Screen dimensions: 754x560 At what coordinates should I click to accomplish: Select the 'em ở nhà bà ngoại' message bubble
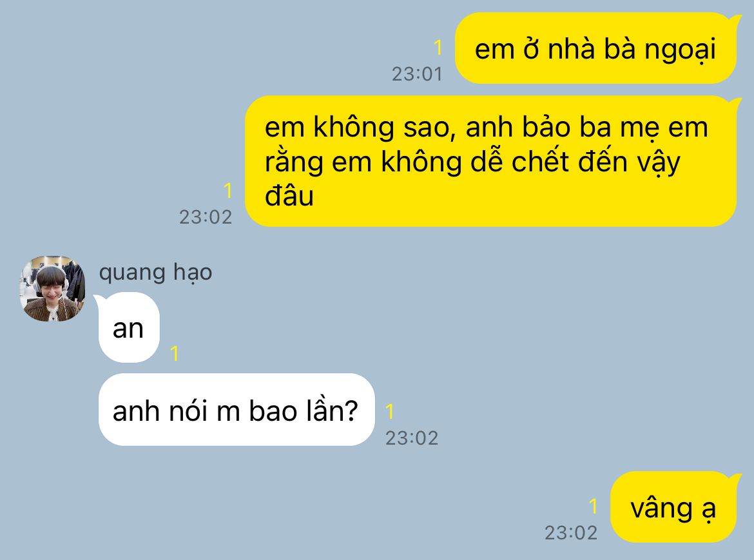pos(595,48)
